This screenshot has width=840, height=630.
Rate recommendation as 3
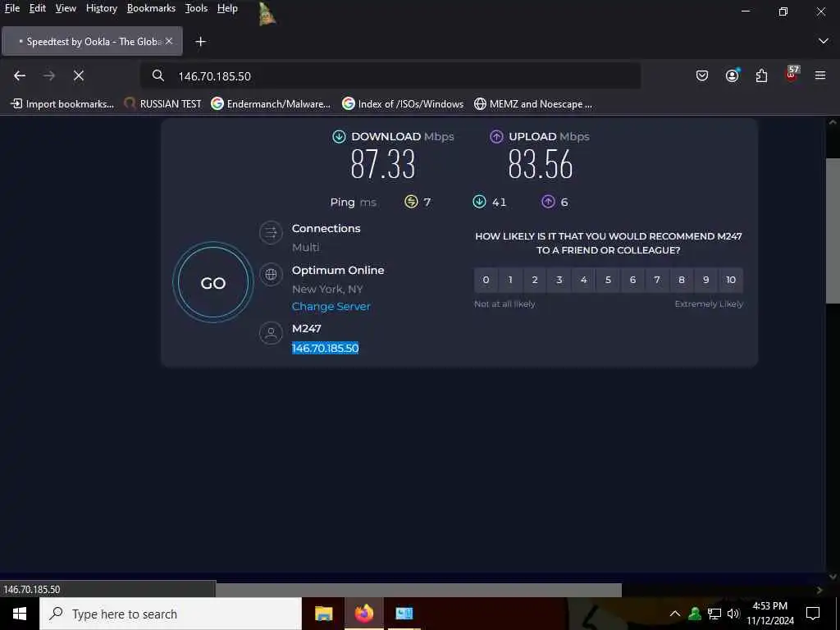click(x=559, y=280)
